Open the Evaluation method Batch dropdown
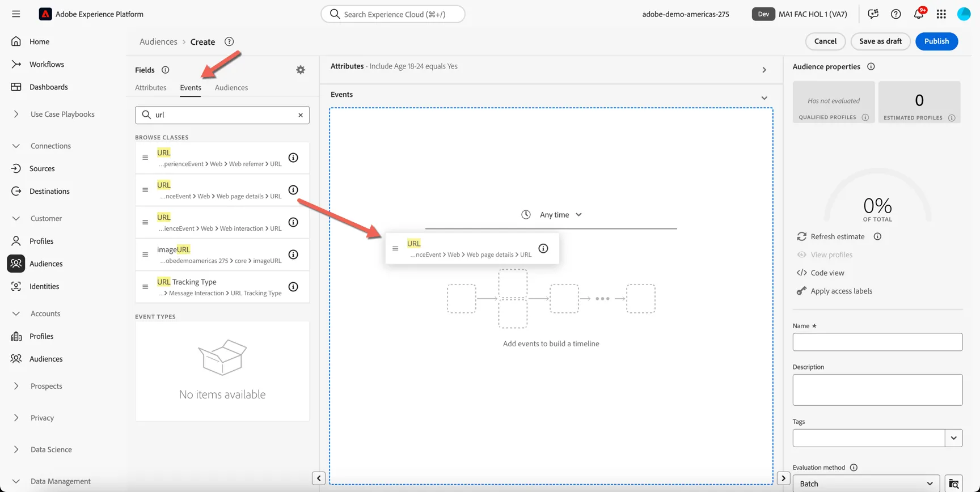This screenshot has height=492, width=980. coord(866,483)
